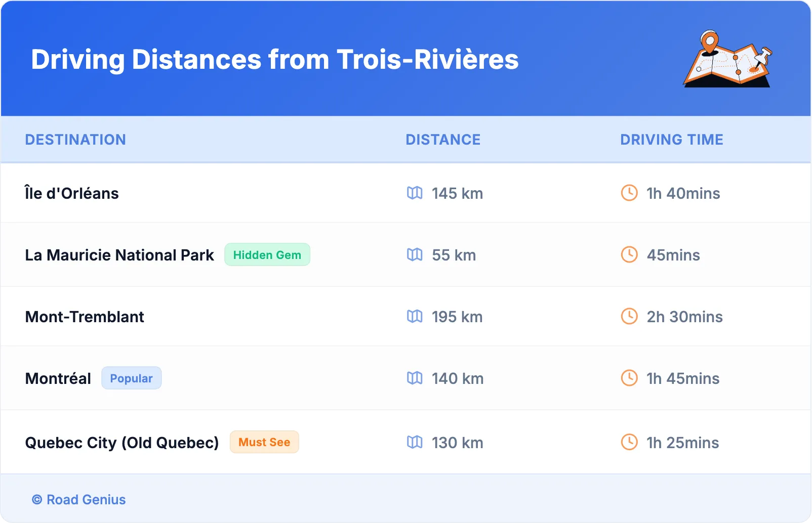Screen dimensions: 812x523
Task: Click the map icon beside 145 km
Action: pyautogui.click(x=415, y=193)
